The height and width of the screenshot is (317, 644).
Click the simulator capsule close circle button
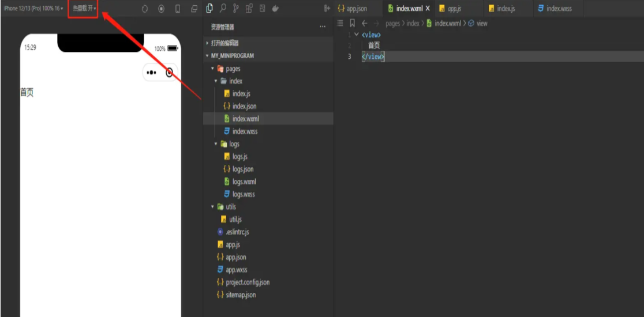tap(169, 73)
